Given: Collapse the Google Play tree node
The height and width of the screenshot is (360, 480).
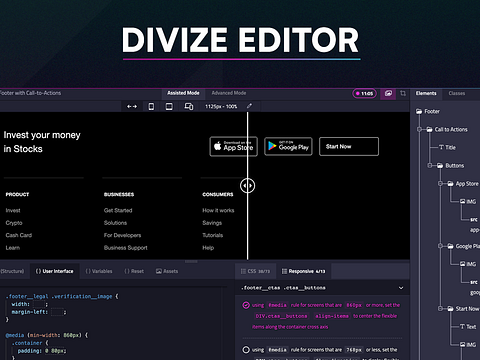Looking at the screenshot, I should (x=440, y=246).
